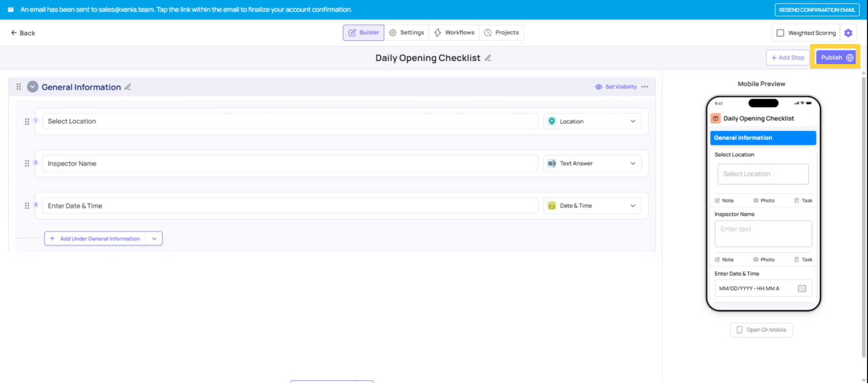868x383 pixels.
Task: Click the pencil icon beside Daily Opening Checklist
Action: (x=488, y=58)
